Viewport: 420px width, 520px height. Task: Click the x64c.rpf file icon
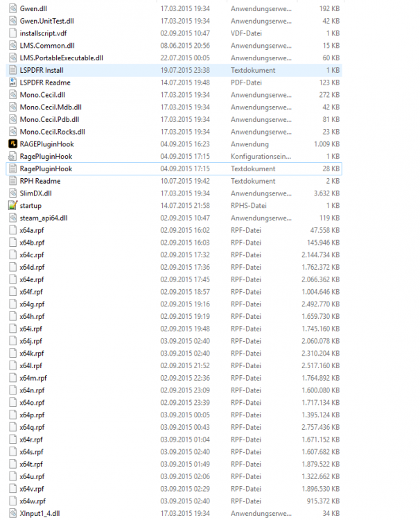pos(12,254)
